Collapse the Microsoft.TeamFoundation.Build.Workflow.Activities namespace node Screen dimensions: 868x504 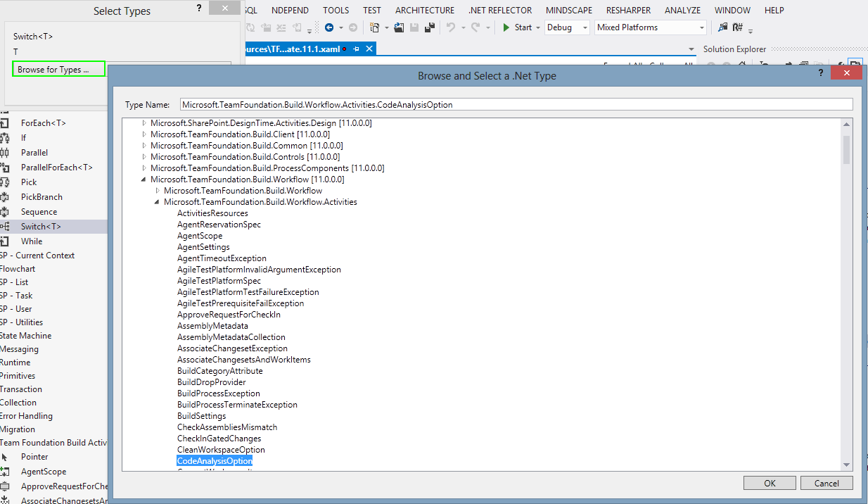pyautogui.click(x=158, y=202)
